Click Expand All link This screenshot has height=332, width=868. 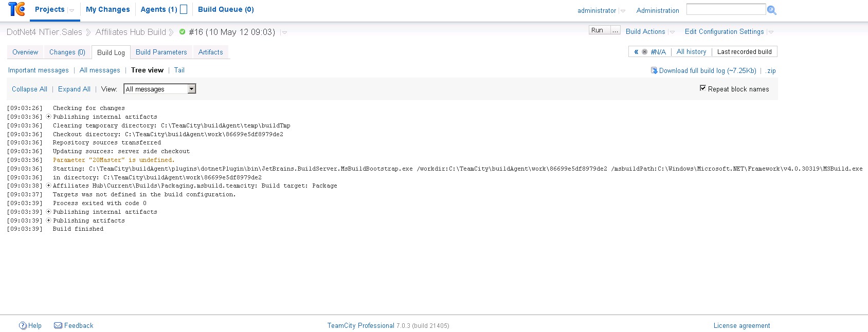click(x=74, y=89)
